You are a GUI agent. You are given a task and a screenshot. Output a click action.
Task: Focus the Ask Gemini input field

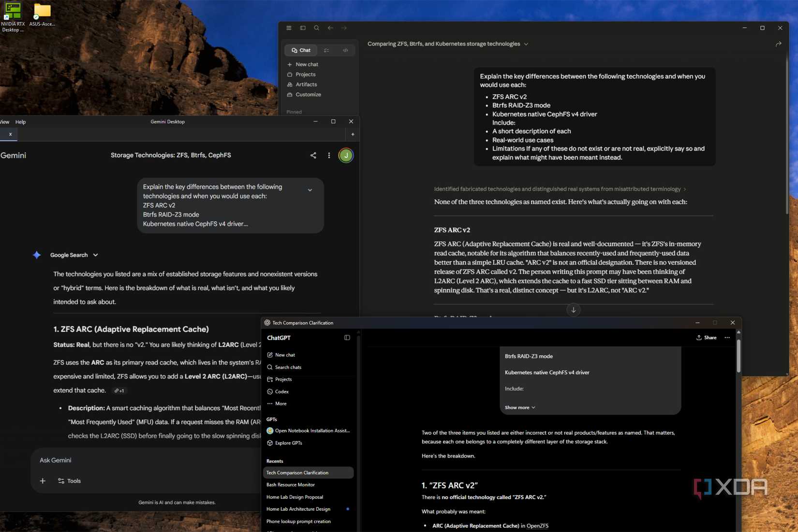pyautogui.click(x=145, y=460)
